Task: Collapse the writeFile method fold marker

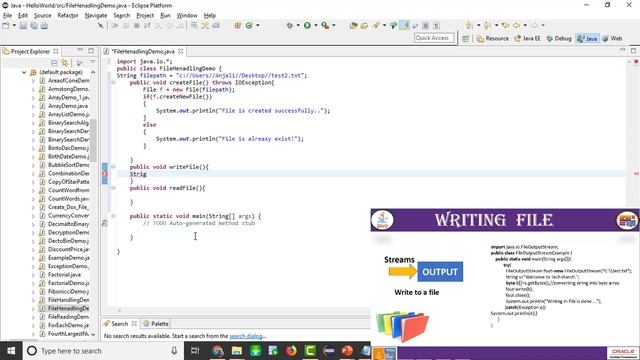Action: click(113, 167)
